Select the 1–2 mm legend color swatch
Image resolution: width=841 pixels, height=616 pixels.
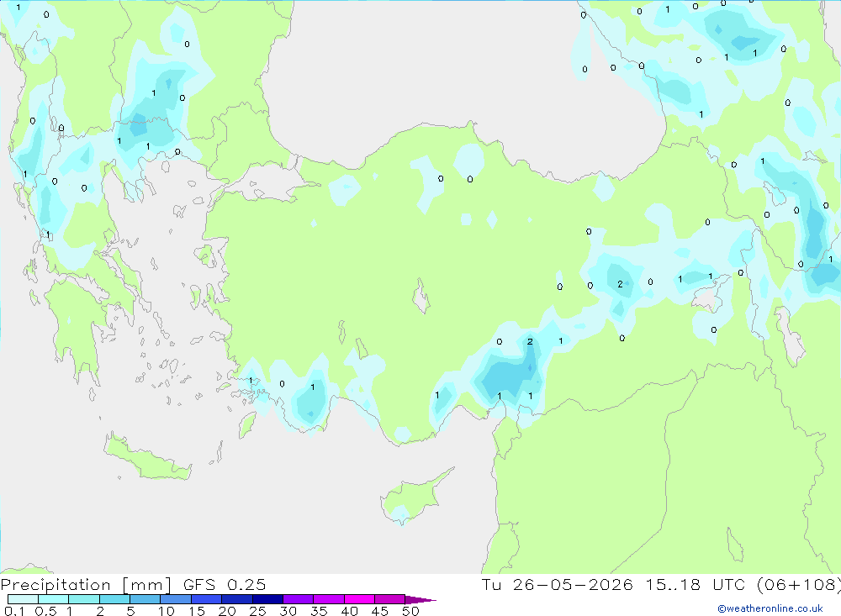(x=83, y=599)
